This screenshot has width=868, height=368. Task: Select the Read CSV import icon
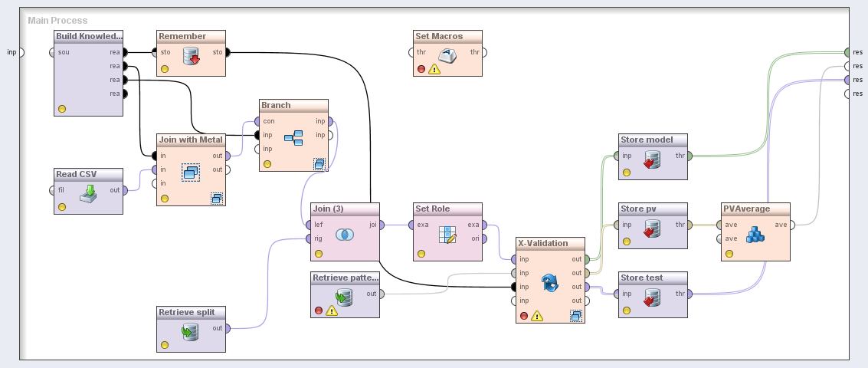tap(90, 193)
